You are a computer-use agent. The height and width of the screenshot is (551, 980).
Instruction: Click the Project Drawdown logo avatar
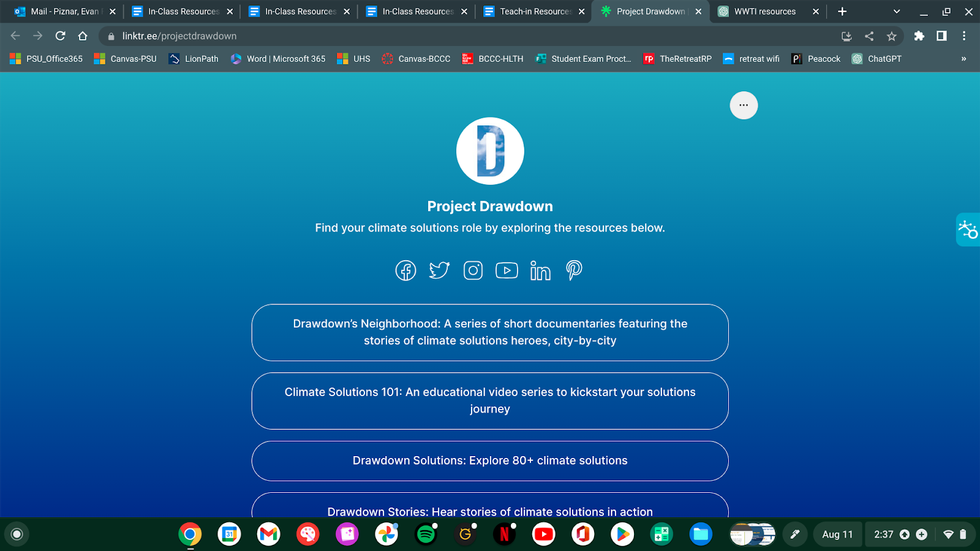(490, 151)
